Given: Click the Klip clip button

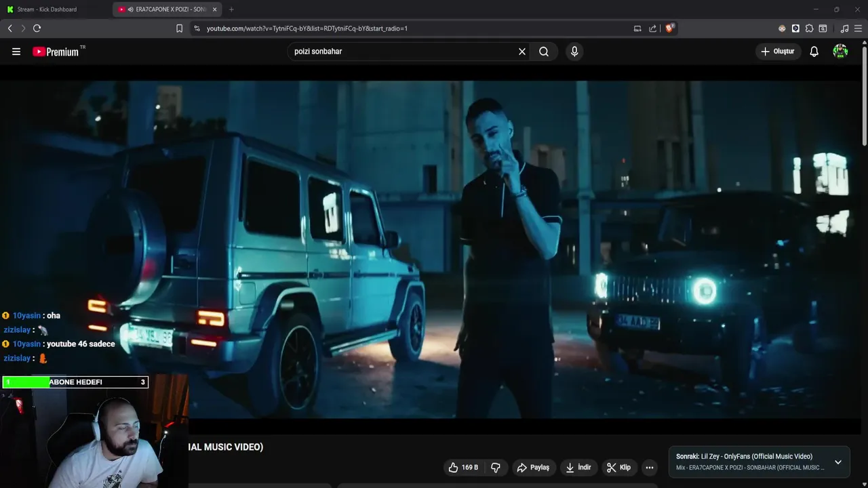Looking at the screenshot, I should coord(618,468).
